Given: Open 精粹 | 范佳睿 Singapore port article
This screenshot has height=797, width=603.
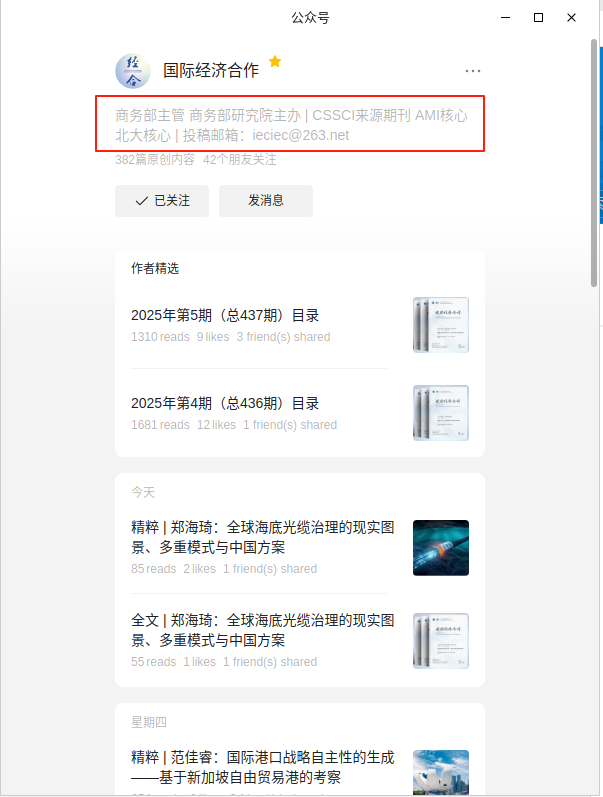Looking at the screenshot, I should tap(262, 767).
